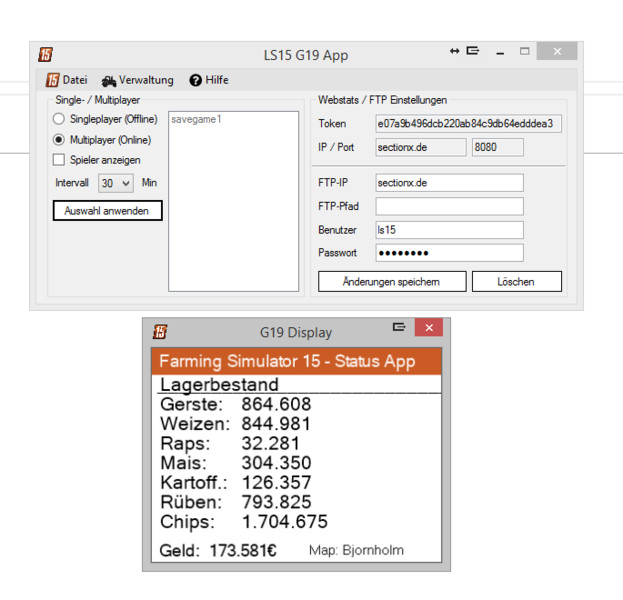The height and width of the screenshot is (600, 623).
Task: Click the Benutzer field showing ls15
Action: click(449, 230)
